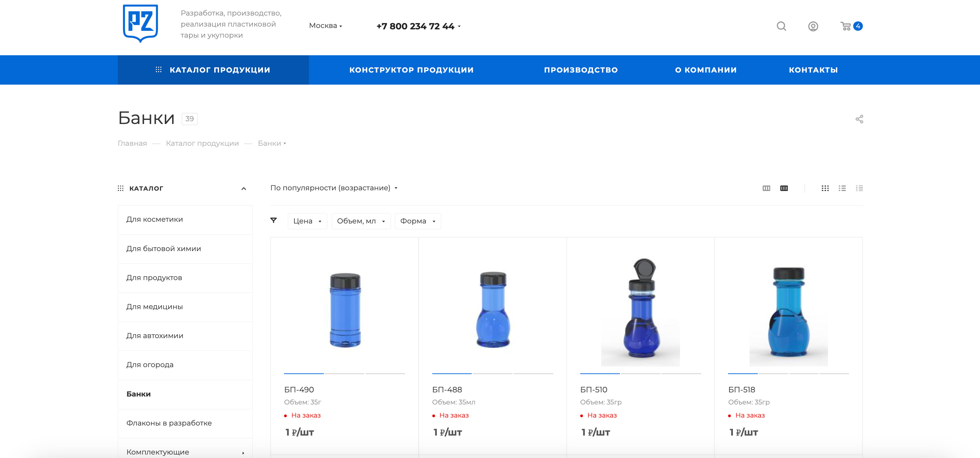Viewport: 980px width, 458px height.
Task: Open the Объем, мл filter dropdown
Action: coord(361,221)
